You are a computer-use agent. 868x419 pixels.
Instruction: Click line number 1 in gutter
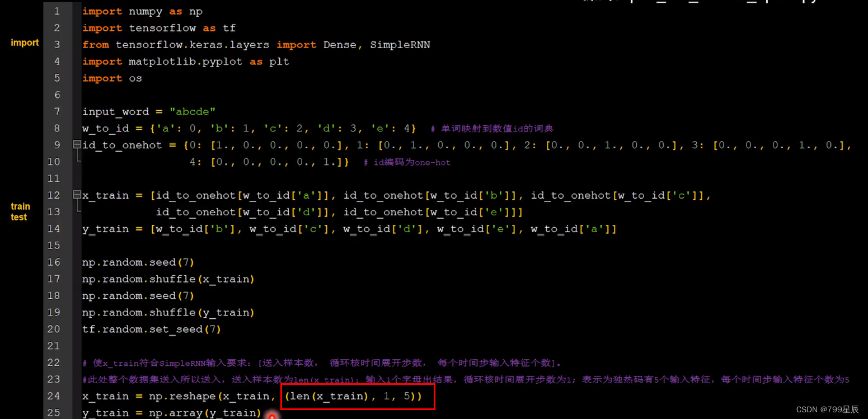(57, 11)
